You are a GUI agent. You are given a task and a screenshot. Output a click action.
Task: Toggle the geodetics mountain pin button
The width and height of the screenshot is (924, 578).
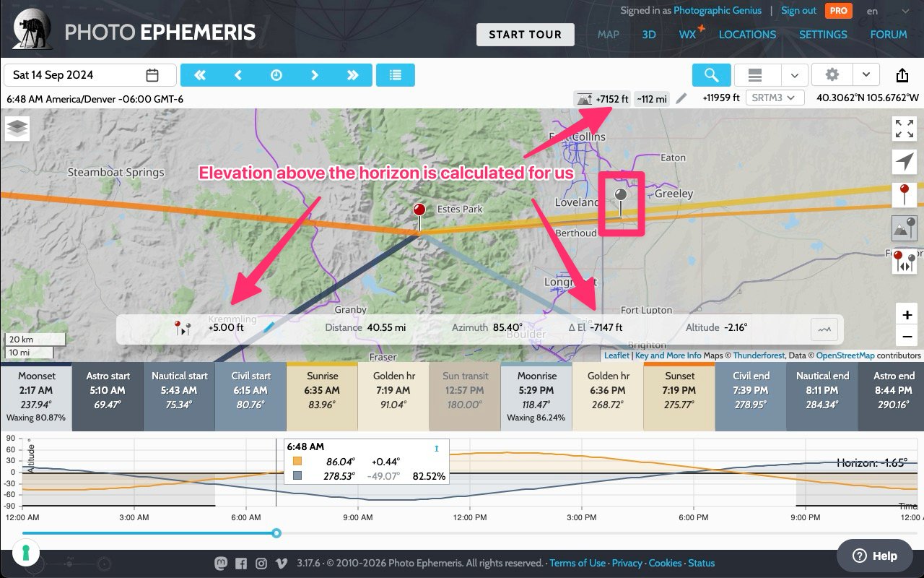click(x=905, y=228)
